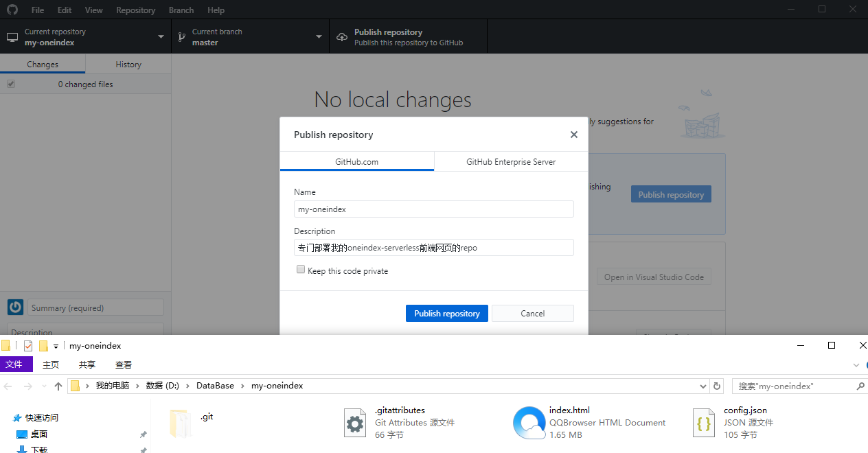Unpin 桌面 from Quick Access

coord(143,434)
